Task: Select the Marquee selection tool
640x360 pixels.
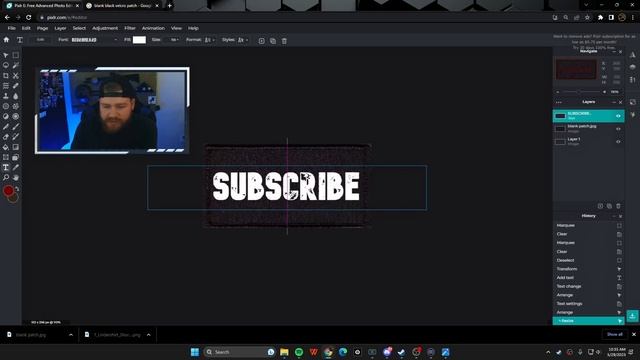Action: [x=16, y=55]
